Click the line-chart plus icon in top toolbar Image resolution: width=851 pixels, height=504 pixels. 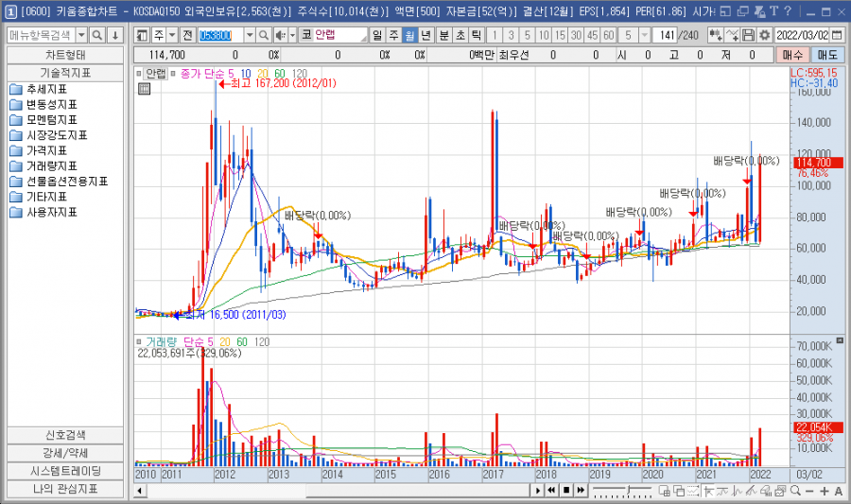(x=732, y=35)
